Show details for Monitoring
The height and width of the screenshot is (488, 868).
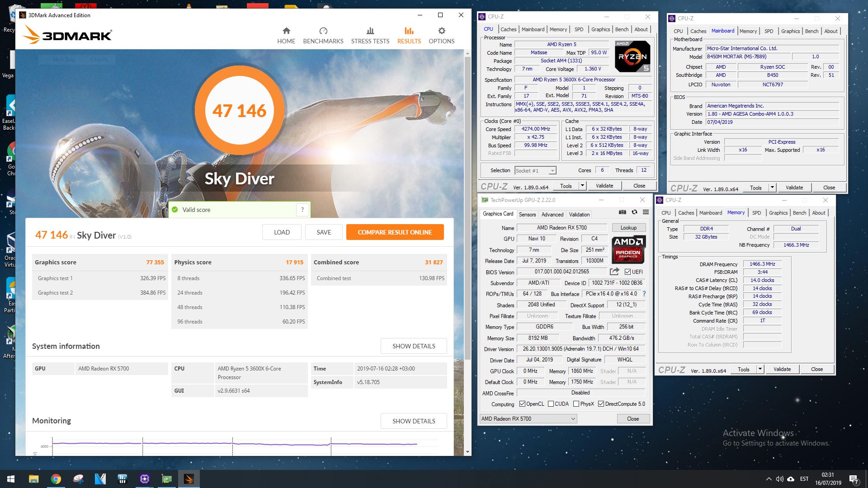coord(414,421)
